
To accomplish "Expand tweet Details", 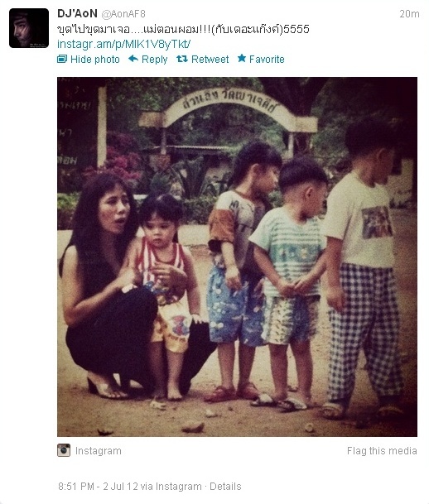I will [x=225, y=487].
